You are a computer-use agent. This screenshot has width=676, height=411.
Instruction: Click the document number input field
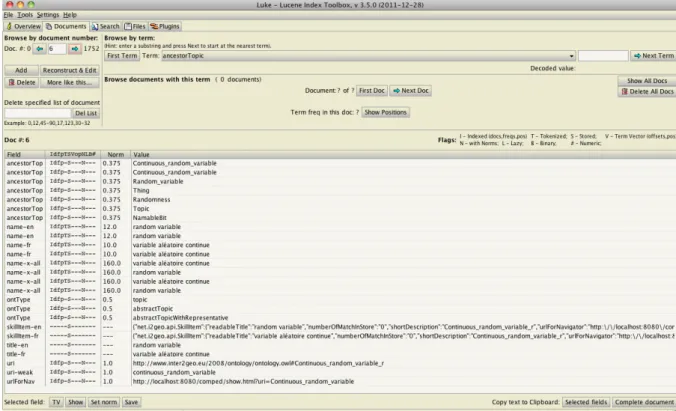[x=57, y=49]
